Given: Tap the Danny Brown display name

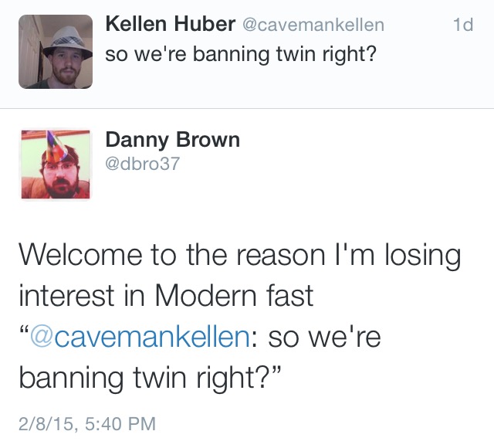Looking at the screenshot, I should [x=172, y=140].
